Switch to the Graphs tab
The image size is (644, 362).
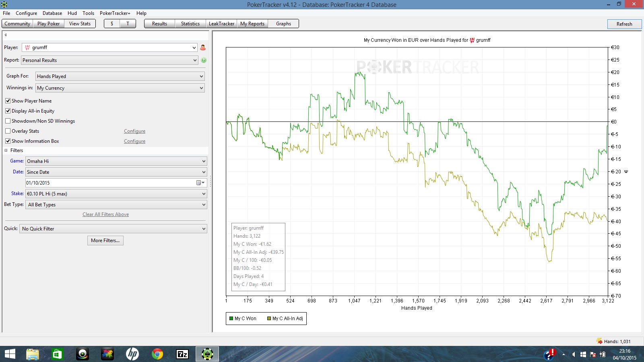pyautogui.click(x=283, y=24)
